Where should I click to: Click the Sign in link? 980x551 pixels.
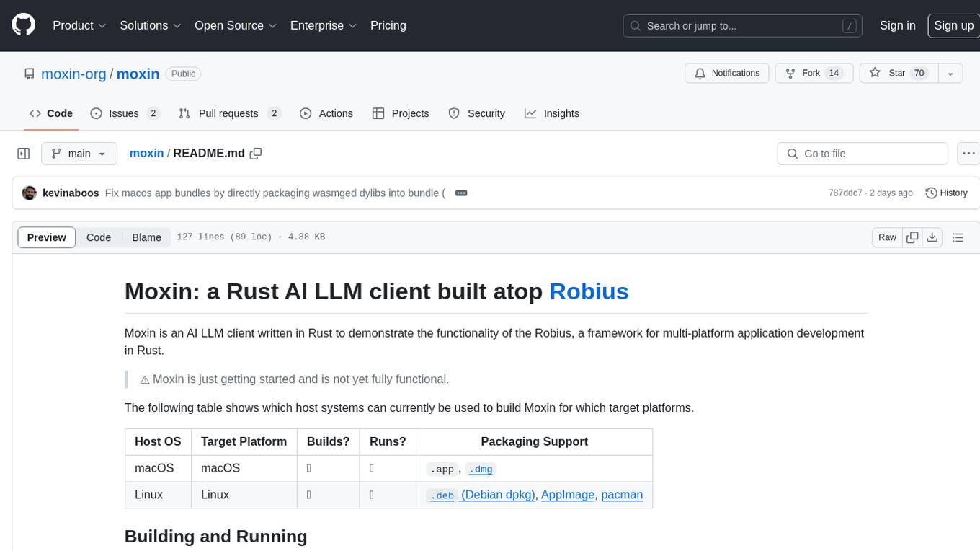[897, 25]
